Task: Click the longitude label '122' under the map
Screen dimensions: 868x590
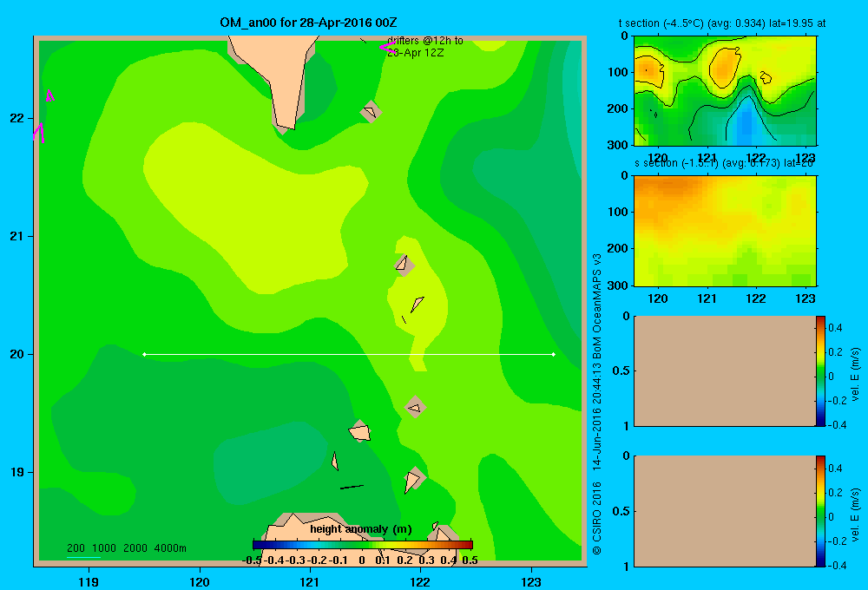Action: [420, 581]
